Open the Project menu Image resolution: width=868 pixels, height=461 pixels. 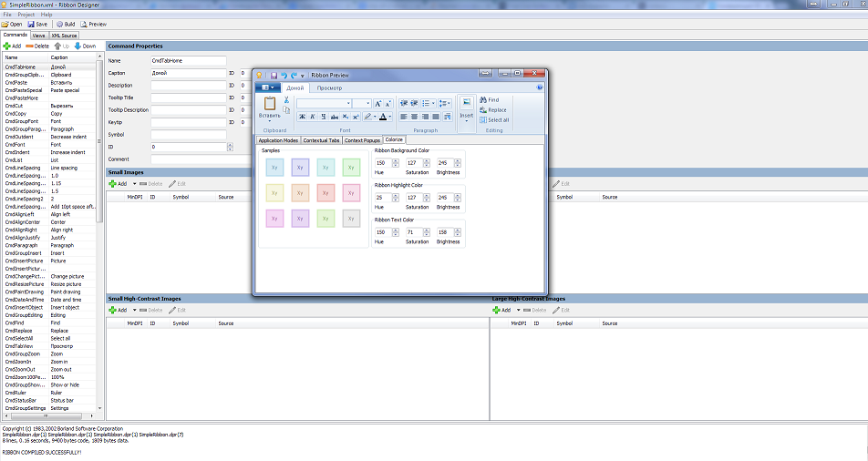(x=26, y=15)
